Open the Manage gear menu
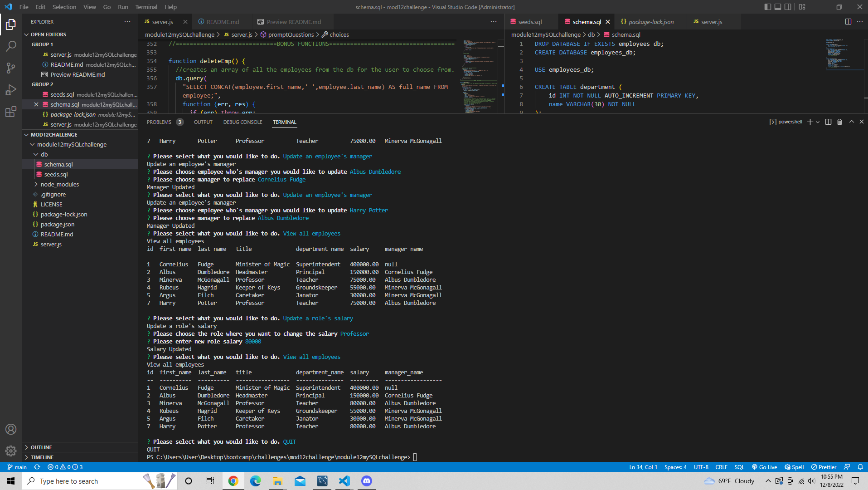 (11, 451)
